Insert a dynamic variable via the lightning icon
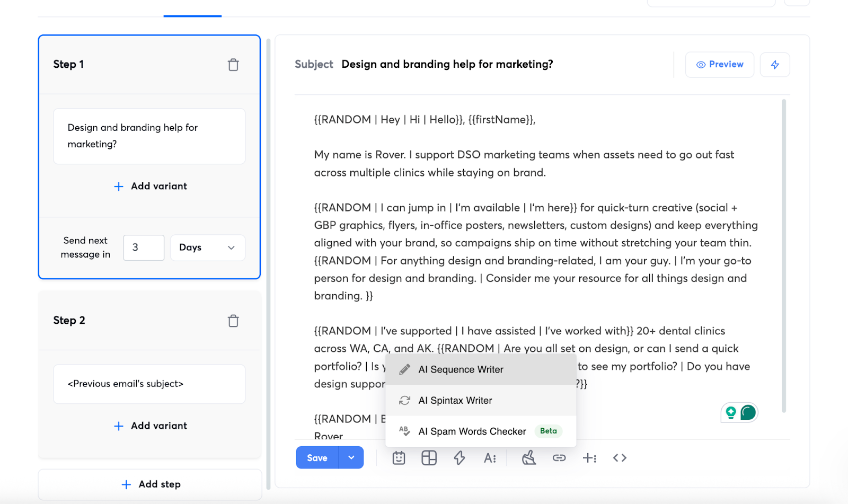848x504 pixels. point(459,457)
